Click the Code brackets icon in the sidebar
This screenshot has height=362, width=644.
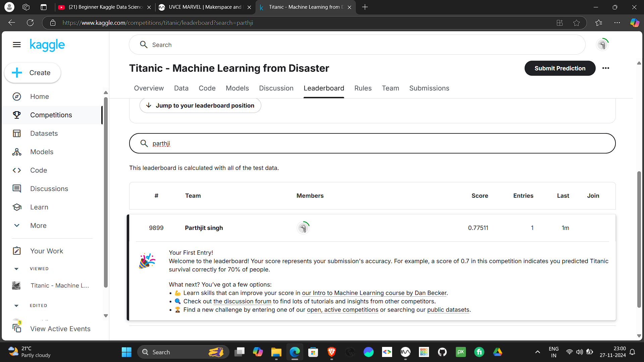pyautogui.click(x=17, y=170)
